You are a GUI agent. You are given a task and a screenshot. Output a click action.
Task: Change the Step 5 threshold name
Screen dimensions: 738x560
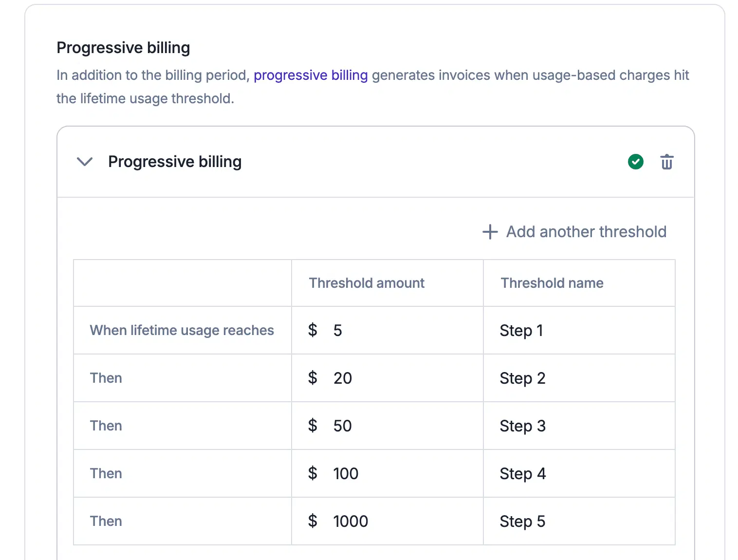(x=578, y=522)
